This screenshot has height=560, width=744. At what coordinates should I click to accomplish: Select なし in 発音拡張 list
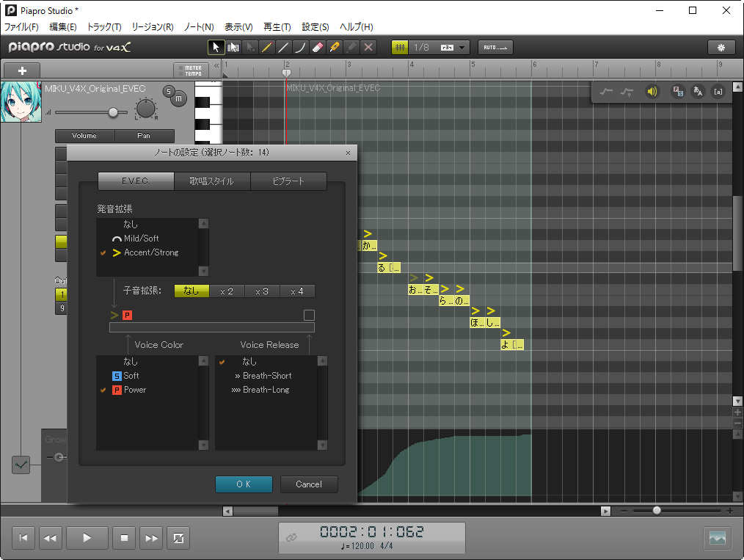(147, 224)
